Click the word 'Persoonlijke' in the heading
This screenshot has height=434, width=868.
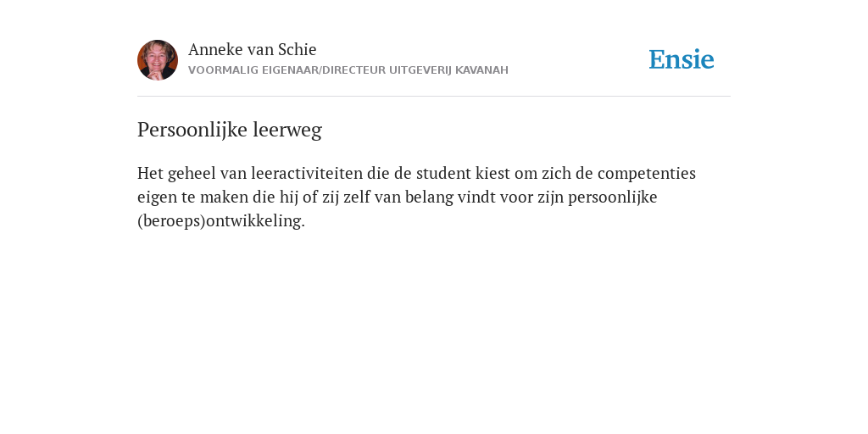192,130
